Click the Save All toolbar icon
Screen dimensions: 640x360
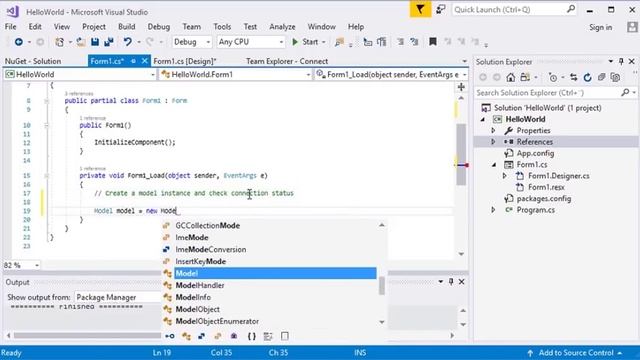coord(109,42)
